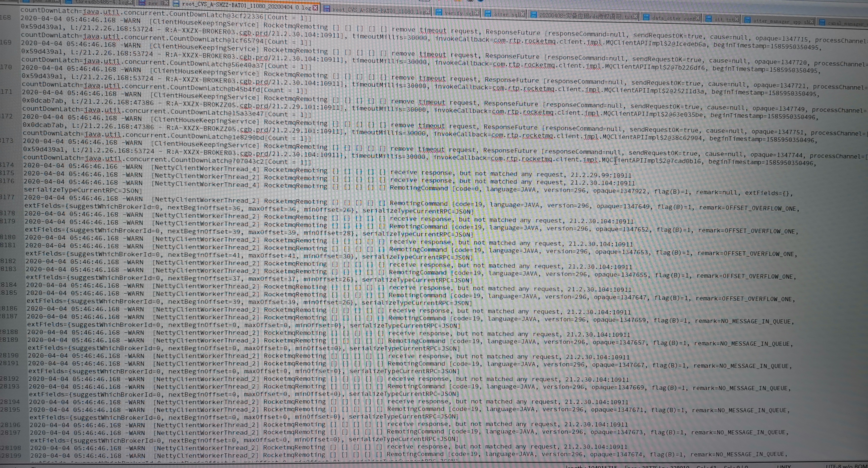Image resolution: width=868 pixels, height=468 pixels.
Task: Close the data_otter.conf tab
Action: click(x=697, y=18)
